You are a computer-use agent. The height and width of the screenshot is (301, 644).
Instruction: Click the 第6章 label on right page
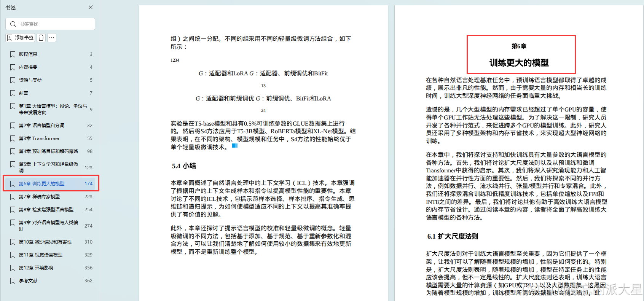(519, 46)
